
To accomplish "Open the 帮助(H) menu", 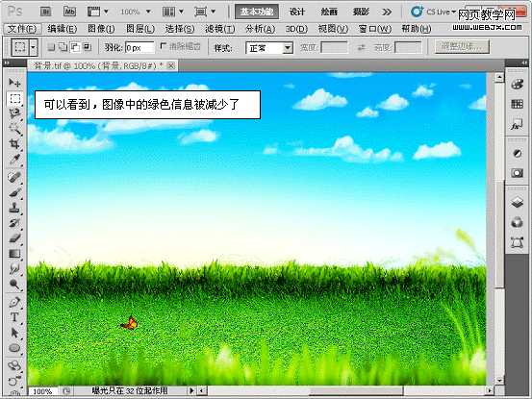I will click(417, 29).
